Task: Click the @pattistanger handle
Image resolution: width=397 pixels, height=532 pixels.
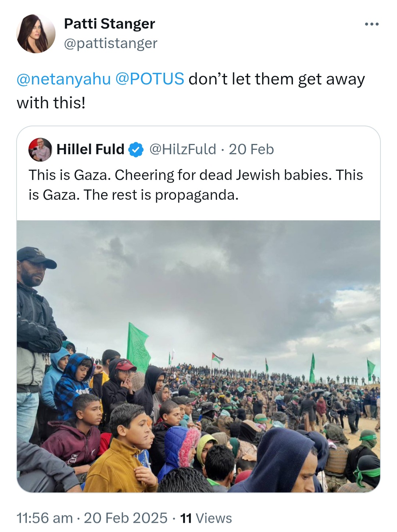Action: tap(111, 43)
